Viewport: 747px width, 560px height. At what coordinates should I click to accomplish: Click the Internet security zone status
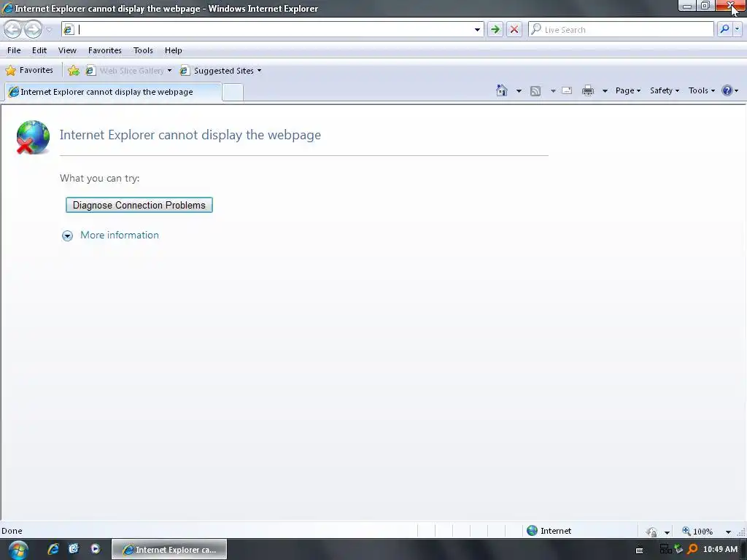(549, 531)
